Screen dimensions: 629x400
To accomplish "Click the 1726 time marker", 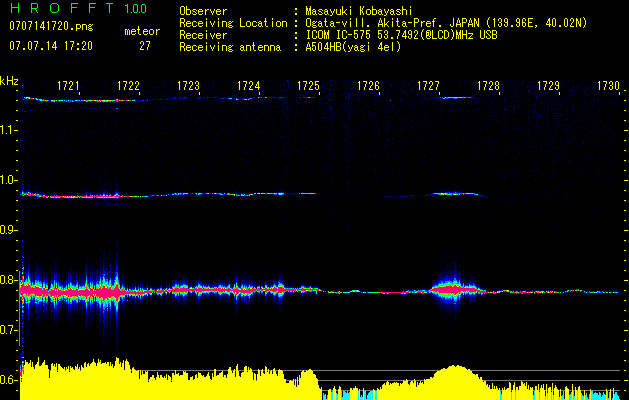I will (368, 85).
